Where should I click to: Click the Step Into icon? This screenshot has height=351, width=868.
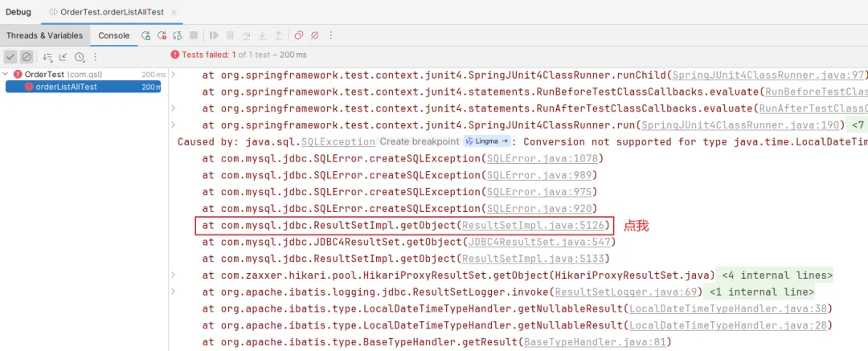tap(262, 35)
